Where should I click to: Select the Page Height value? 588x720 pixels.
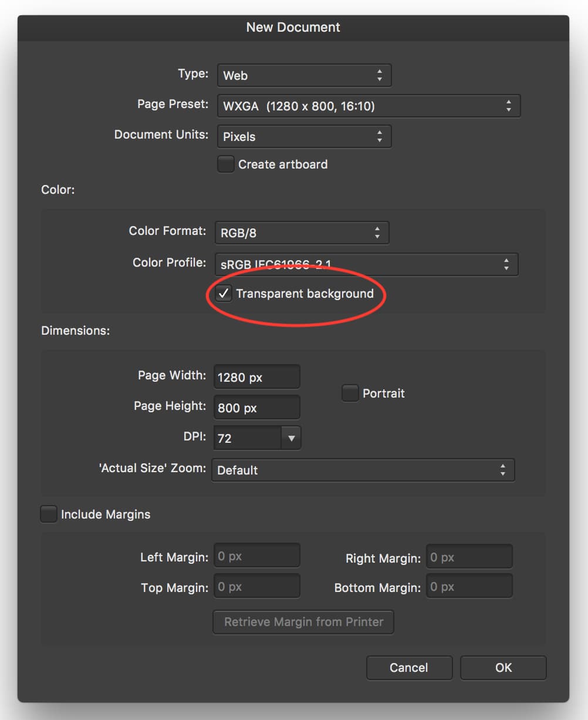[x=256, y=407]
